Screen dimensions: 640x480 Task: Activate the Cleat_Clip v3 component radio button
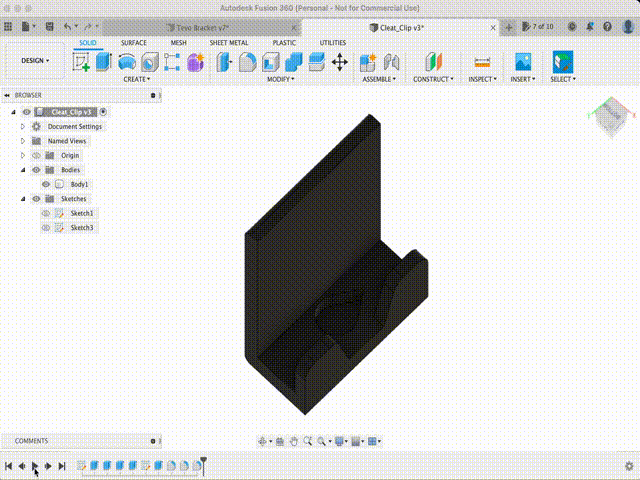point(103,112)
